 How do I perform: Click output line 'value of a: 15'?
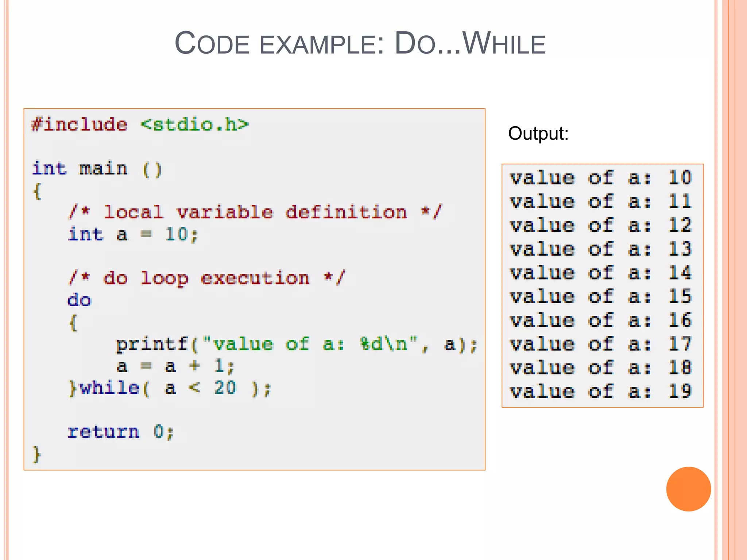[x=601, y=297]
